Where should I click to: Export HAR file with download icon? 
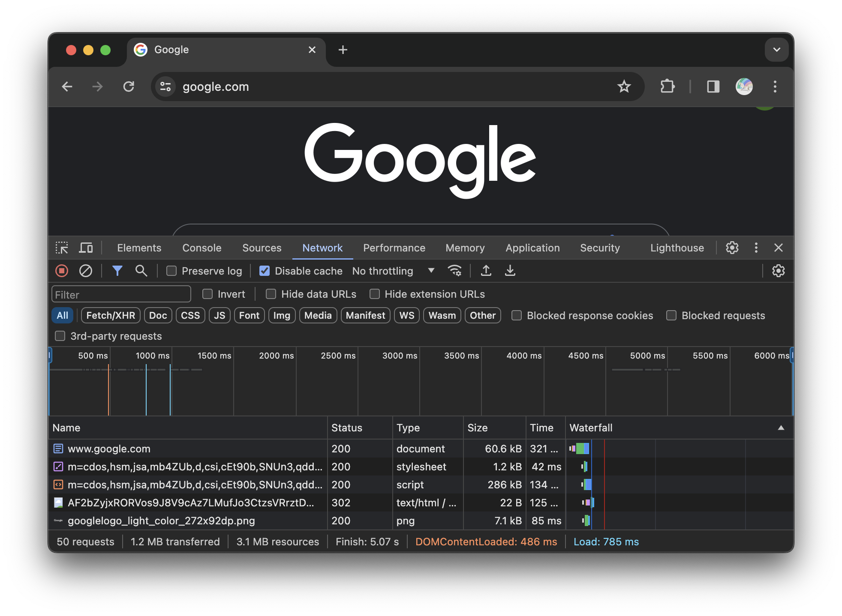pyautogui.click(x=510, y=271)
